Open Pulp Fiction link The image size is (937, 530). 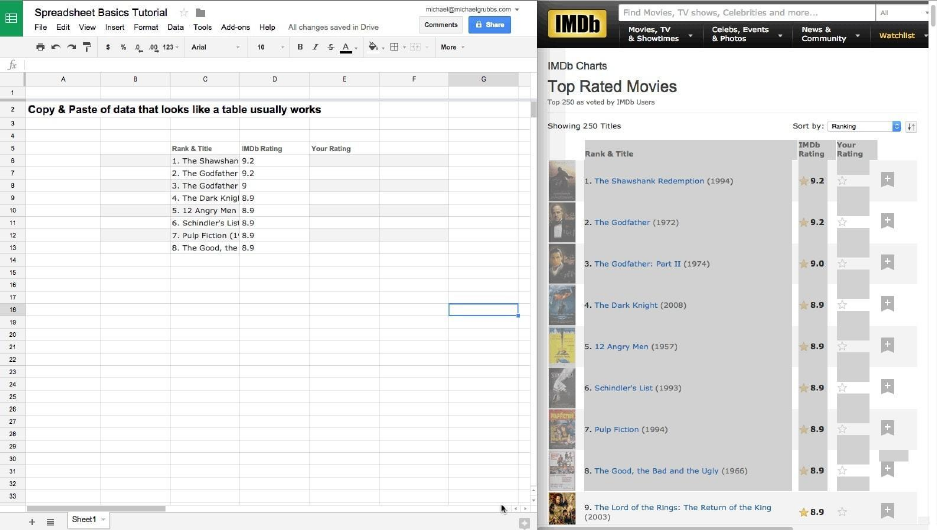pos(617,430)
